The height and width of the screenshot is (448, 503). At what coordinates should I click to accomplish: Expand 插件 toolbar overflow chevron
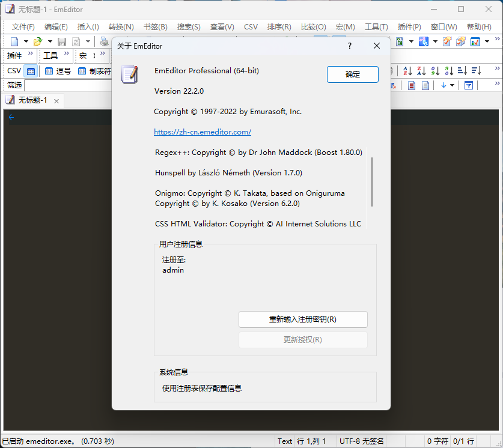31,53
